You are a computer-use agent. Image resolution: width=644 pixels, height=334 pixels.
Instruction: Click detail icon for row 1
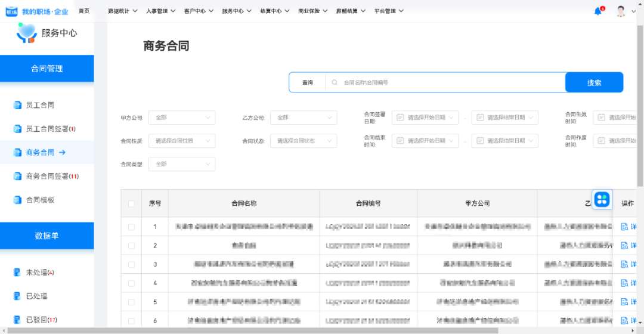point(624,227)
